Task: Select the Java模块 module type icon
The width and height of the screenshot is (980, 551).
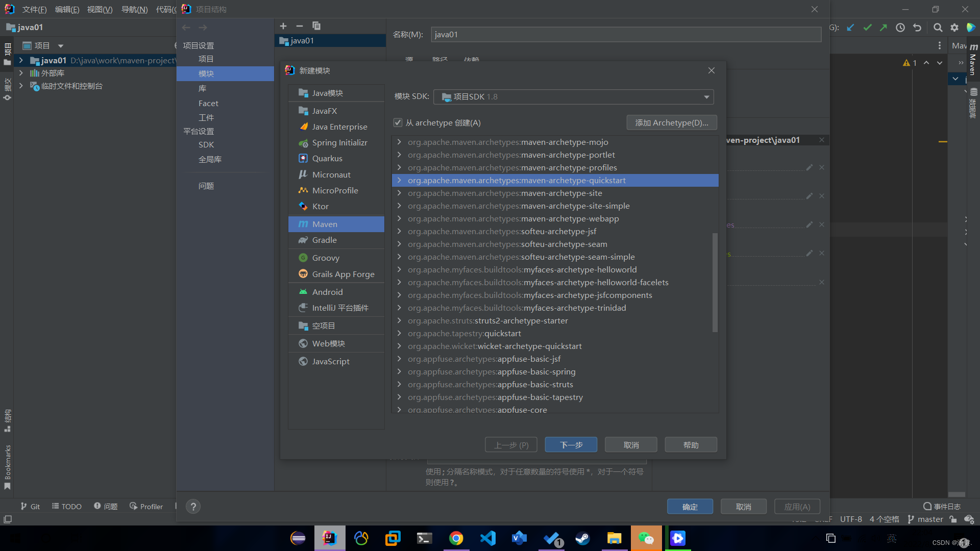Action: (x=303, y=93)
